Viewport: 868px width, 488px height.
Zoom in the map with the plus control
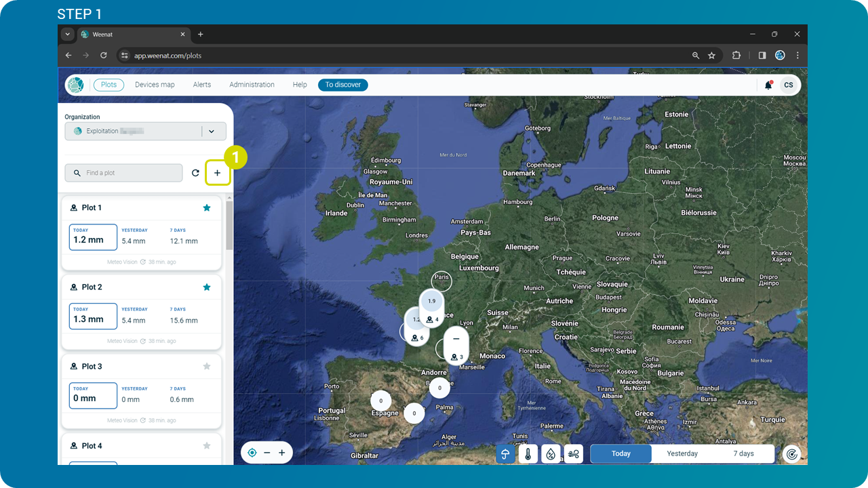(x=281, y=453)
